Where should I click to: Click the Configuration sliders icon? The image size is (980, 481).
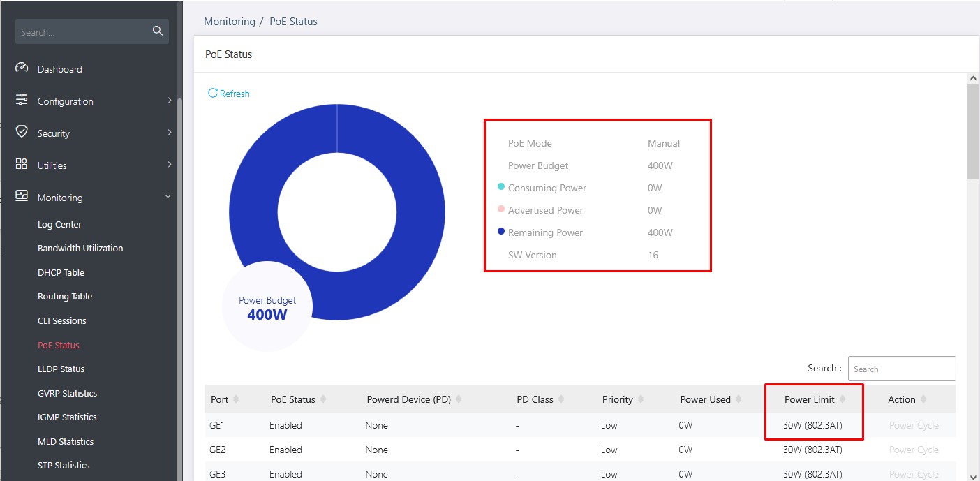22,101
